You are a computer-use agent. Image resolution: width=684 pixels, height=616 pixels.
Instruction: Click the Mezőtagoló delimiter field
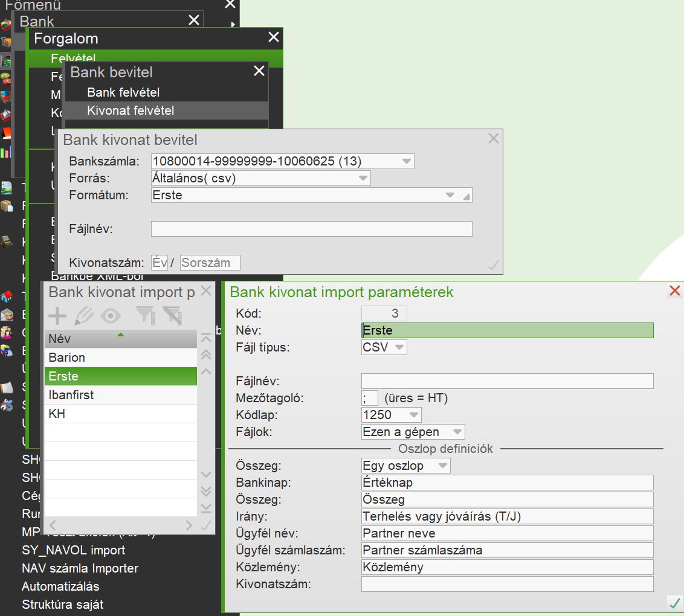click(x=369, y=398)
